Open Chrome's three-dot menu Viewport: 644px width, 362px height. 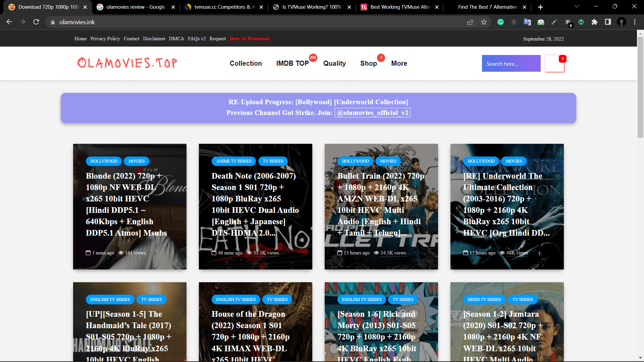(635, 22)
